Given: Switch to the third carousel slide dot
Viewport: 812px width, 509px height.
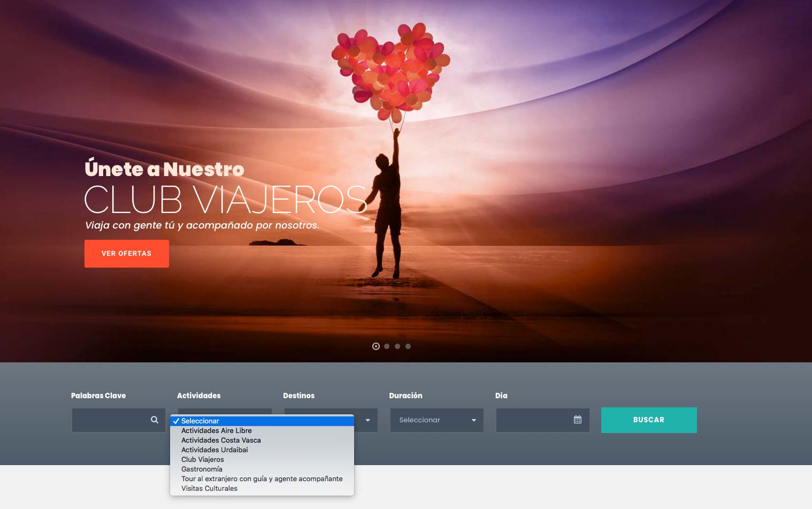Looking at the screenshot, I should pyautogui.click(x=397, y=346).
